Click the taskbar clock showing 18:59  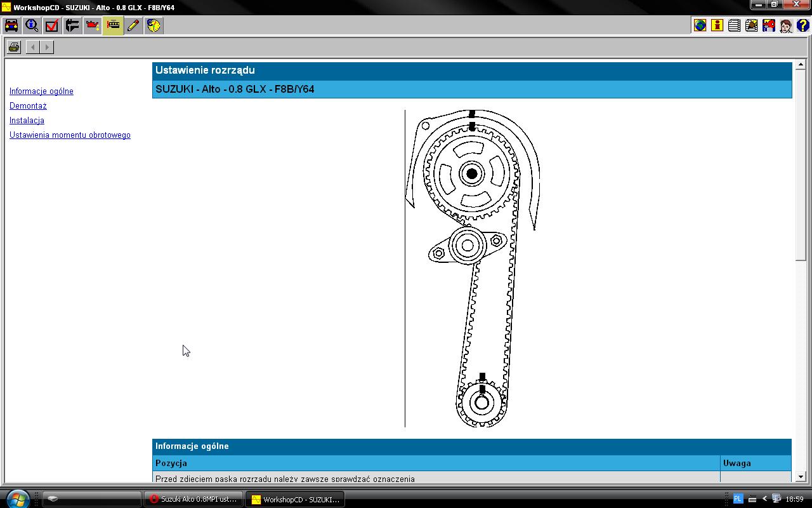tap(794, 499)
